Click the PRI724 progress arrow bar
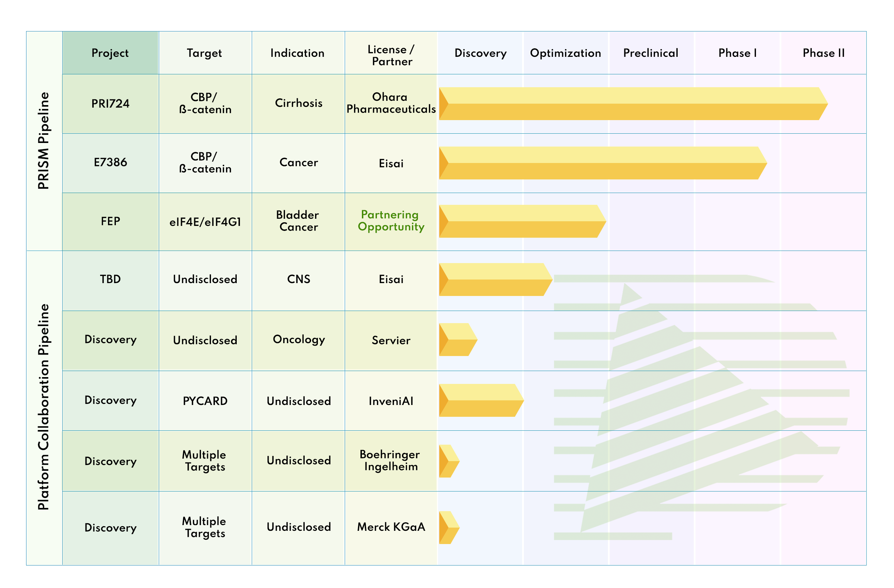Image resolution: width=894 pixels, height=588 pixels. [x=633, y=104]
